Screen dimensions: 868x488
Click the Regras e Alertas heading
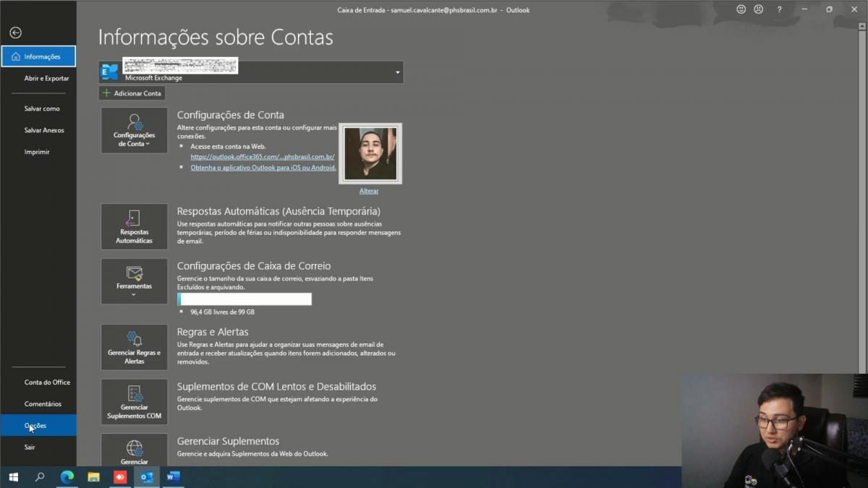(x=213, y=332)
